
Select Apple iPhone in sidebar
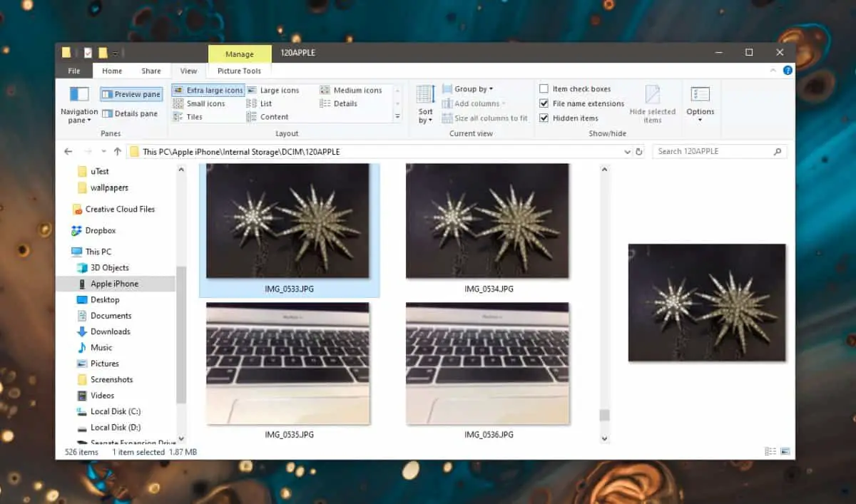[x=116, y=284]
